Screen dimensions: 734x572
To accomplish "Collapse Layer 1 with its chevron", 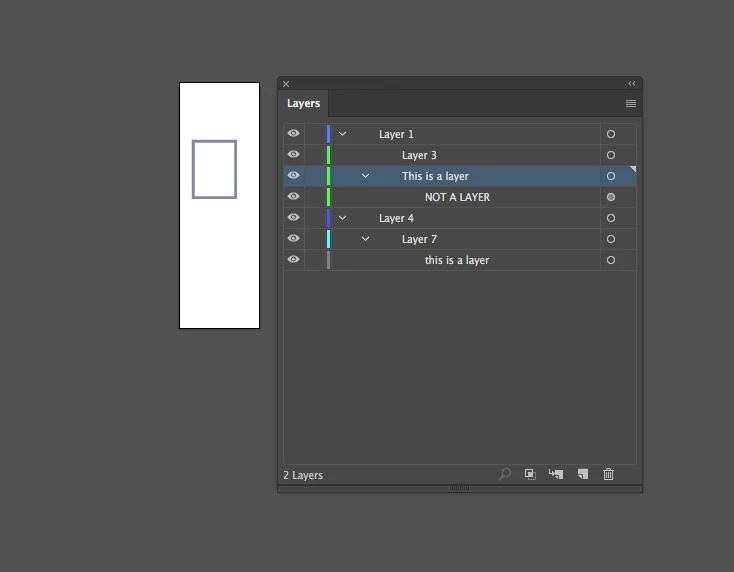I will 343,134.
